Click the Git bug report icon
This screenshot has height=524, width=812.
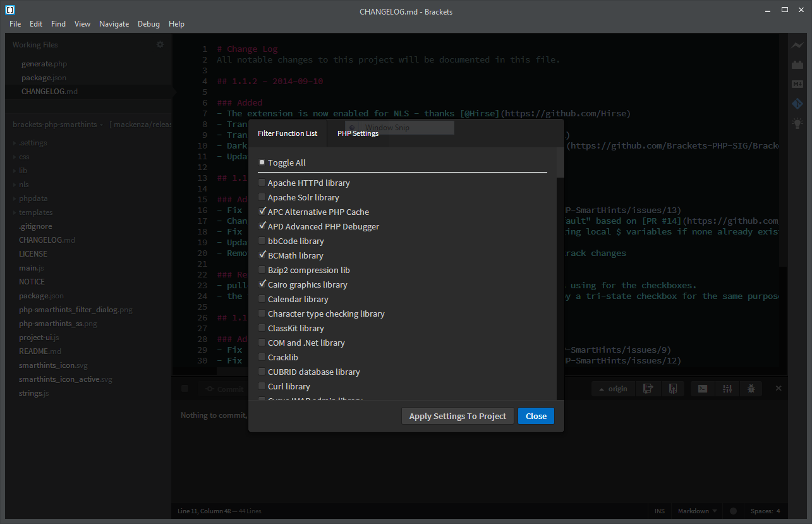(751, 389)
